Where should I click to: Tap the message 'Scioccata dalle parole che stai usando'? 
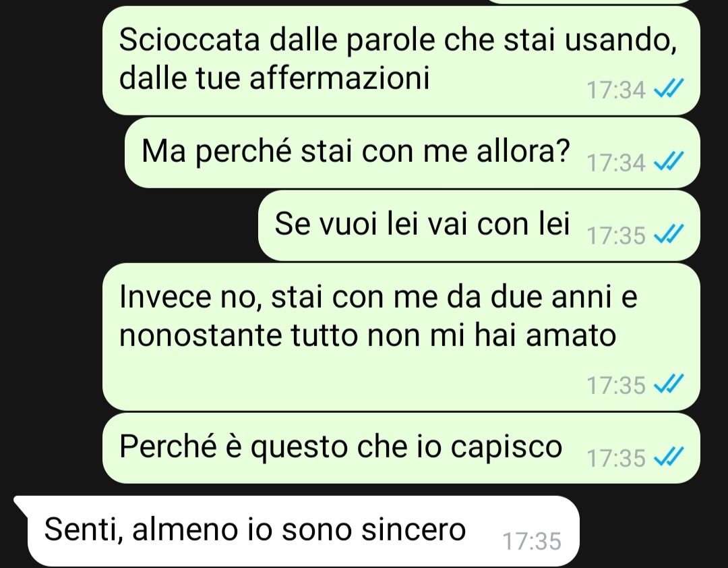[400, 61]
